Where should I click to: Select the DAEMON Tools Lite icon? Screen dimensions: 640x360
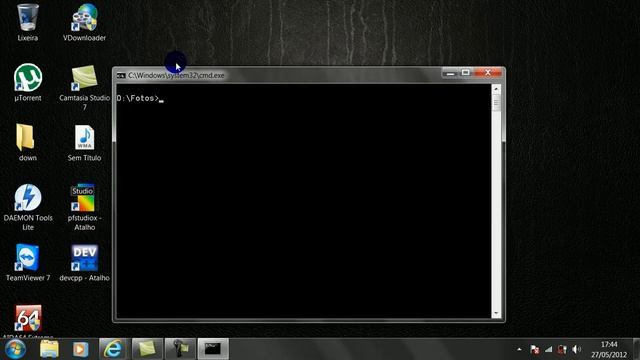click(28, 207)
